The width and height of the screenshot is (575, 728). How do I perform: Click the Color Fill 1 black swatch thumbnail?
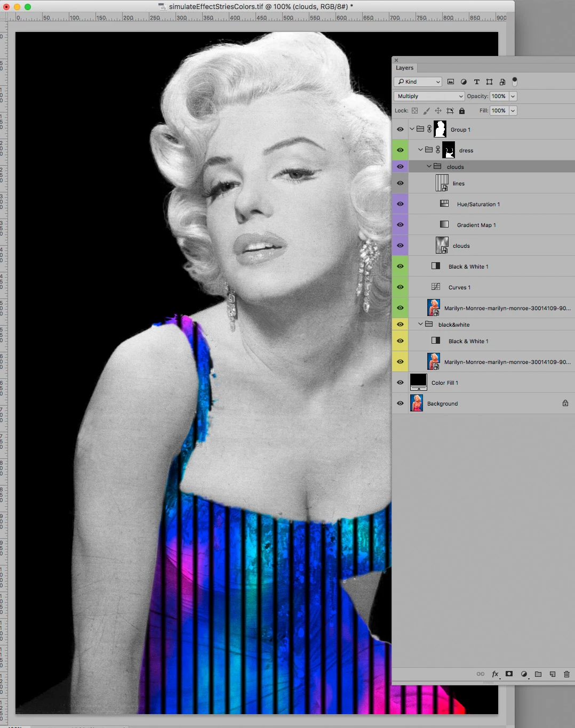click(418, 382)
